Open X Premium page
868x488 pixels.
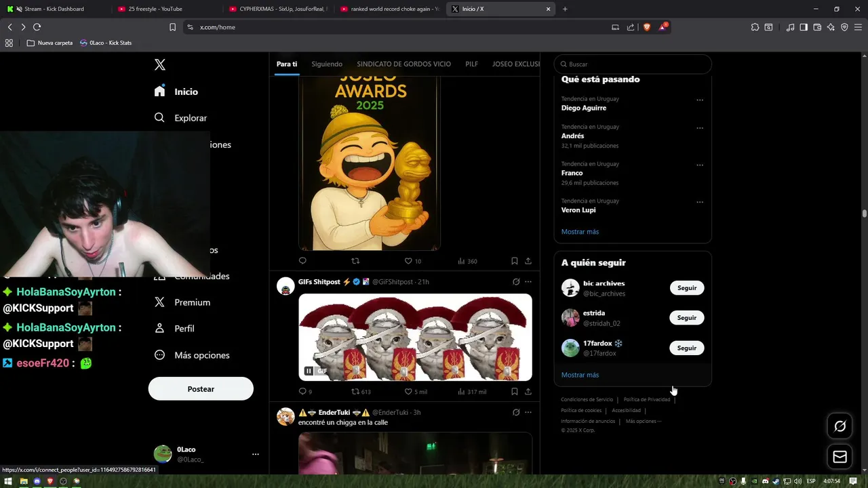tap(182, 302)
